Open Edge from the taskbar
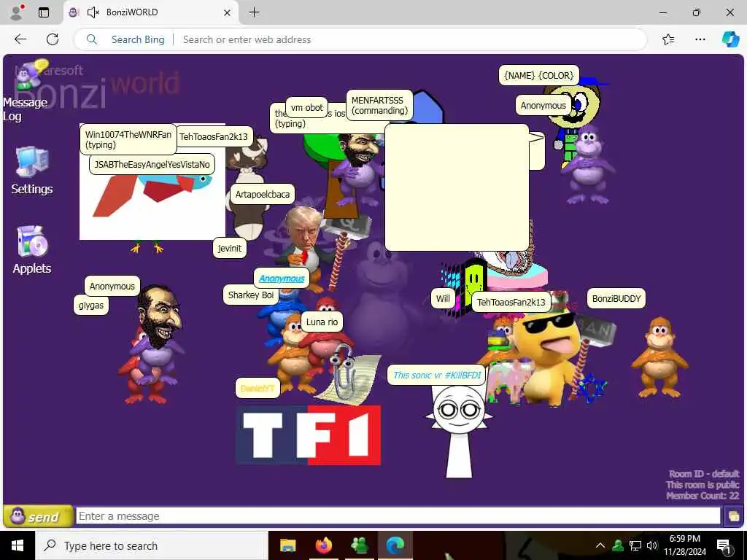 [x=395, y=545]
